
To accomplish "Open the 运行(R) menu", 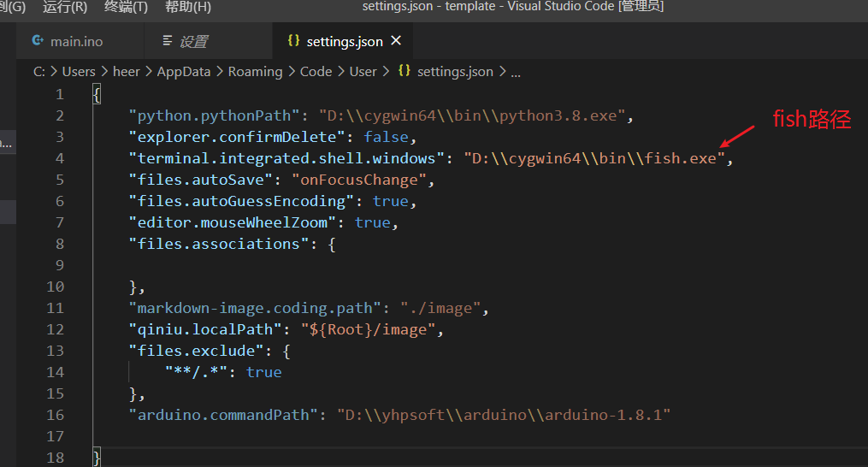I will coord(65,7).
